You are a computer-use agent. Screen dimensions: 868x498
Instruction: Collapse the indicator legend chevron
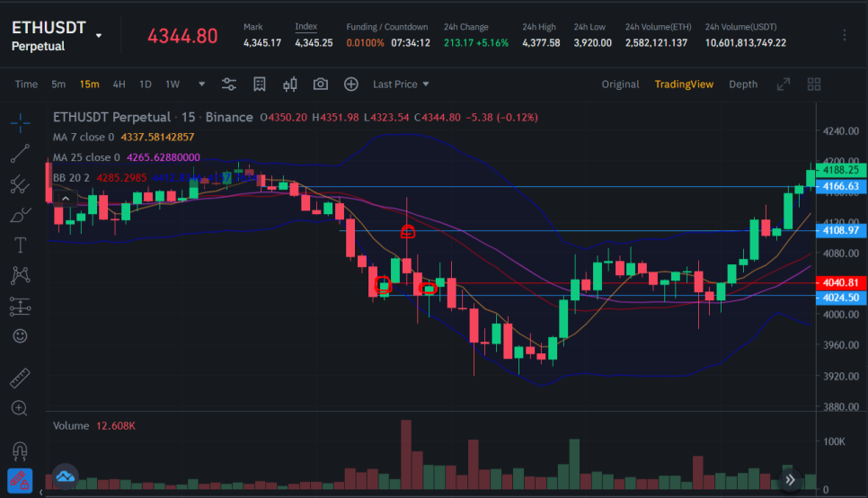[66, 199]
